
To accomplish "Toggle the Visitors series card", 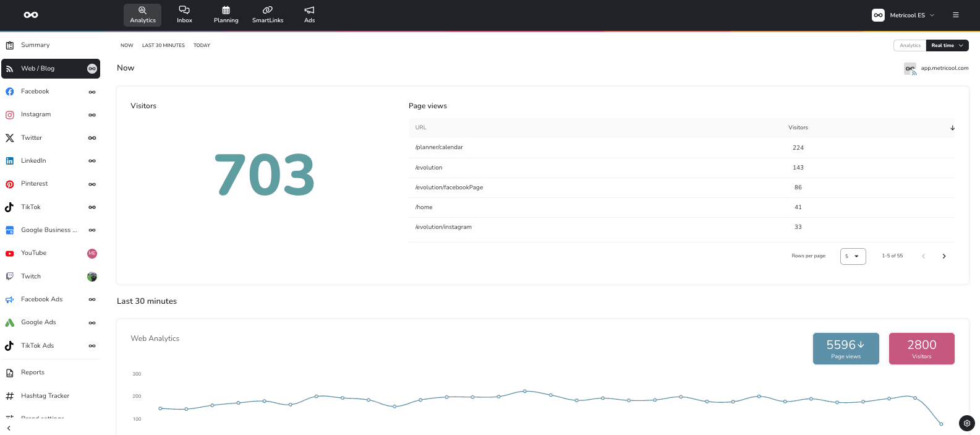I will point(921,348).
